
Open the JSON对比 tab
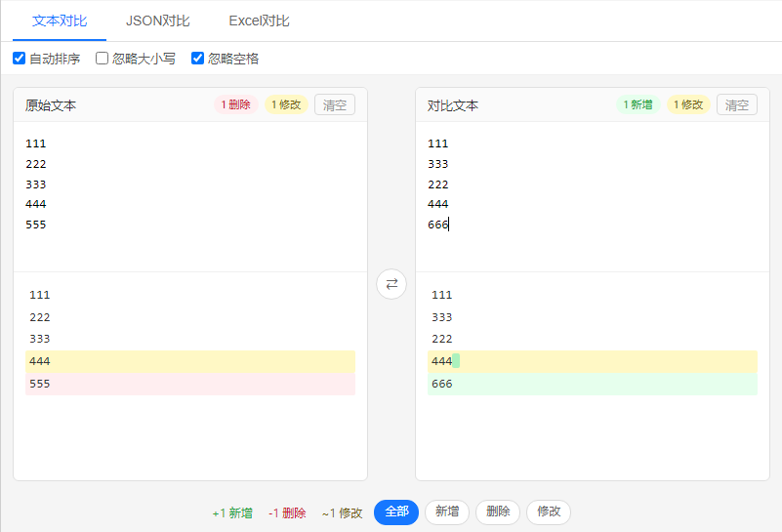pyautogui.click(x=157, y=20)
